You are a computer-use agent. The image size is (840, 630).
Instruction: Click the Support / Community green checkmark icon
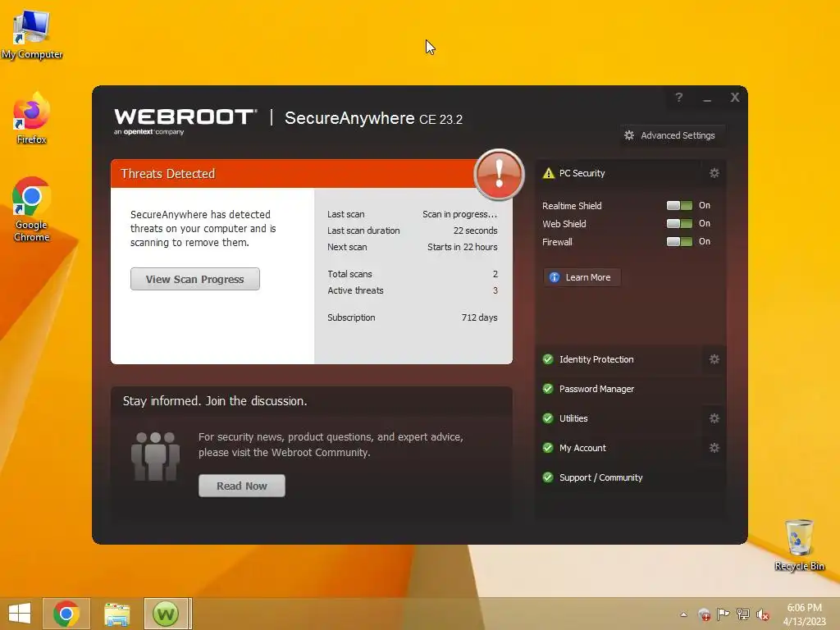[547, 477]
